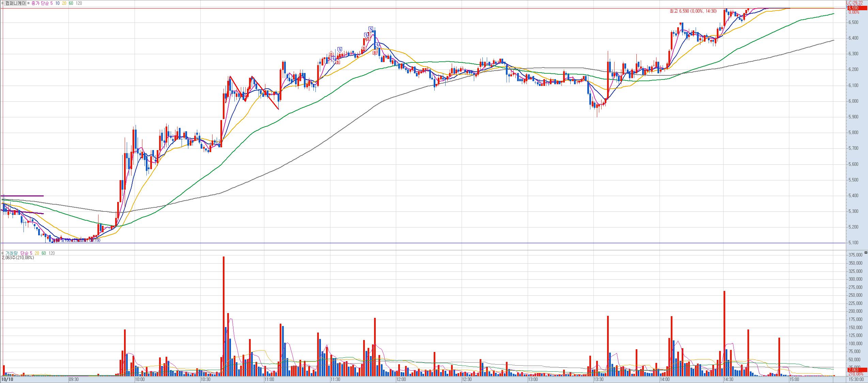Click the leftmost B buy marker near 11:28
Image resolution: width=868 pixels, height=383 pixels.
[x=331, y=54]
